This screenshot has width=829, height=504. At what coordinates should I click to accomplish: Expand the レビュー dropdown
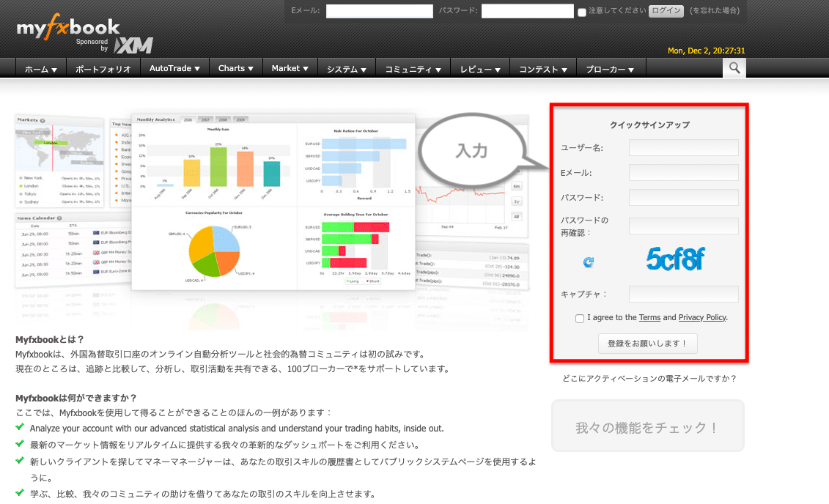[x=480, y=69]
